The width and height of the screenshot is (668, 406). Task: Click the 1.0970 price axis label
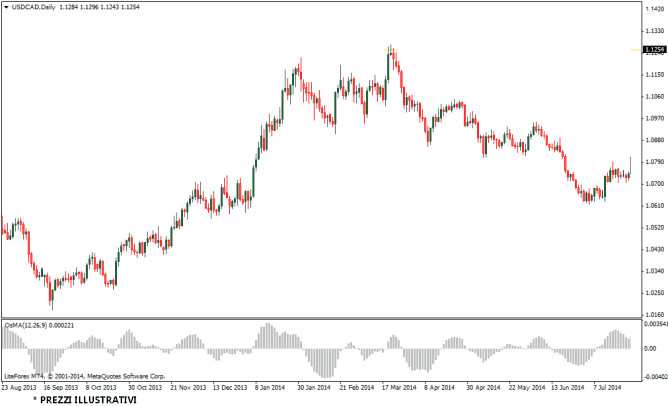(x=656, y=118)
